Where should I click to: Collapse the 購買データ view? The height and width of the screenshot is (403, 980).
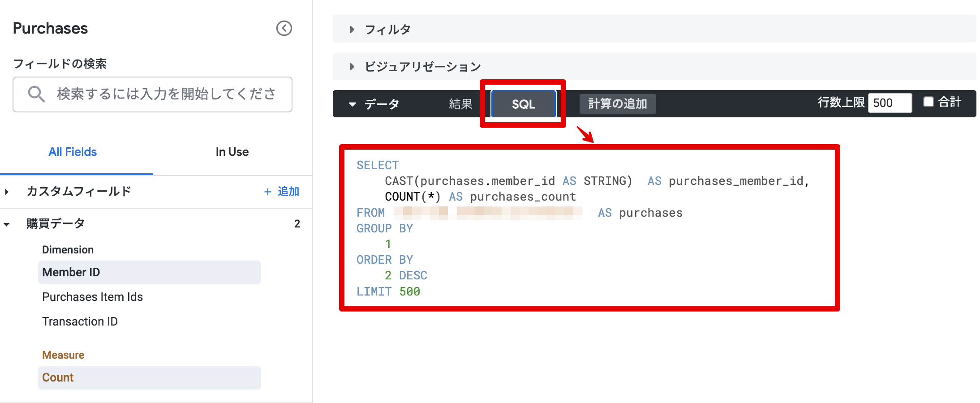[x=7, y=224]
